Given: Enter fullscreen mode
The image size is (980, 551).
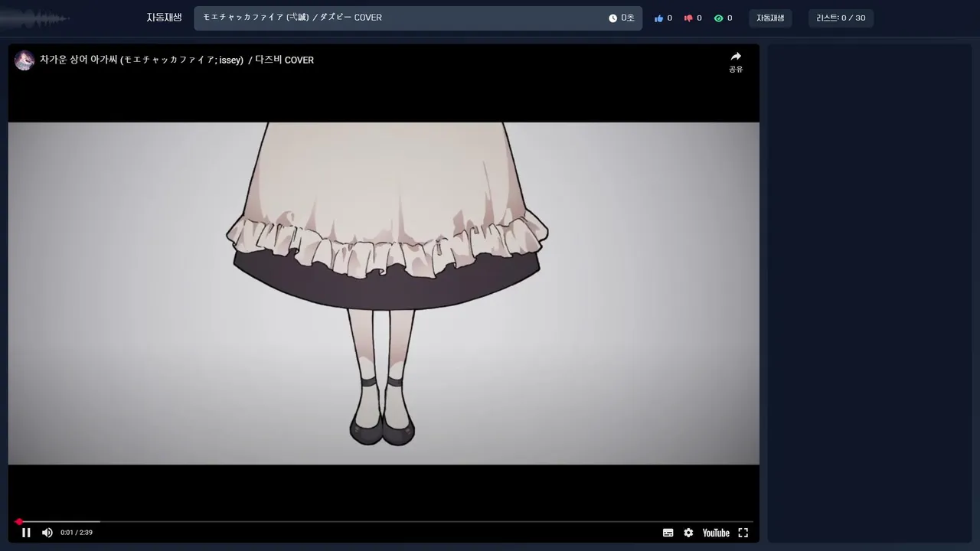Looking at the screenshot, I should pos(743,533).
